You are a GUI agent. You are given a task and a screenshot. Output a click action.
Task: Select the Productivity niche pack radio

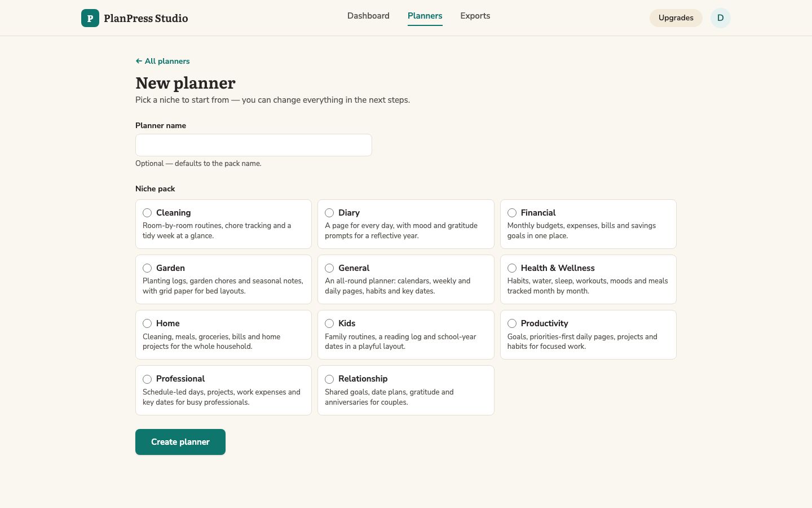pos(512,323)
